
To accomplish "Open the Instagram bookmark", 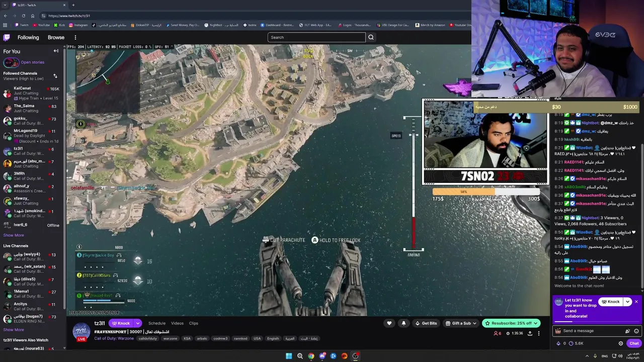I will (78, 25).
